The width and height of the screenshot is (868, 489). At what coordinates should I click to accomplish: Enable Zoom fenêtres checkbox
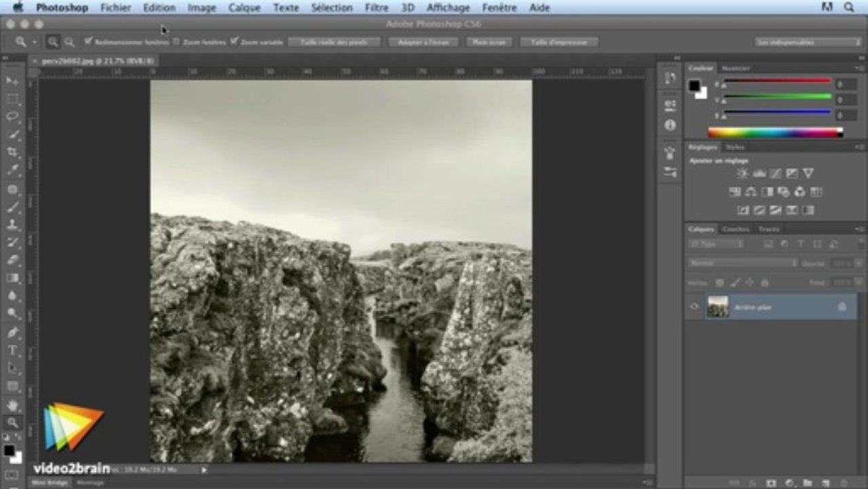[176, 41]
